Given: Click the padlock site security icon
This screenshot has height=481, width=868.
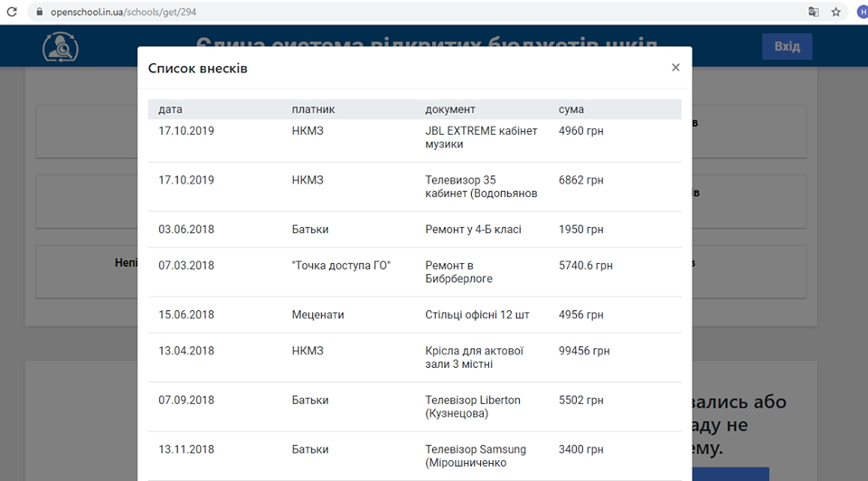Looking at the screenshot, I should pos(38,12).
